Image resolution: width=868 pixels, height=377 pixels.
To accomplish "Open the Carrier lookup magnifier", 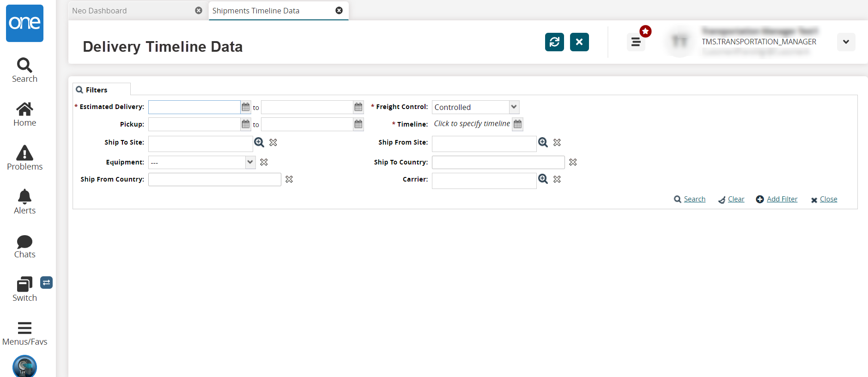I will 543,179.
